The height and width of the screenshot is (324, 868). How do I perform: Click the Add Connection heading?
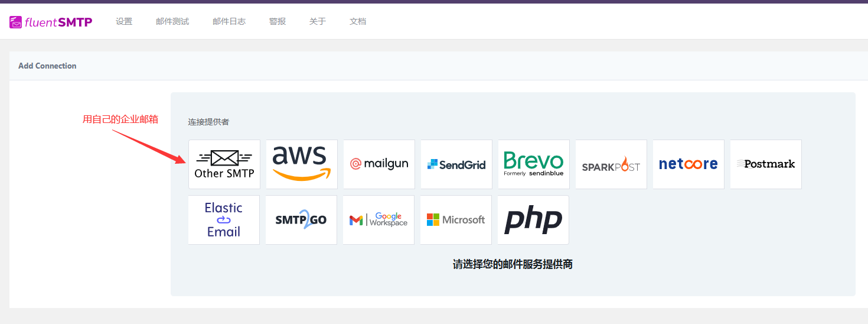[47, 66]
